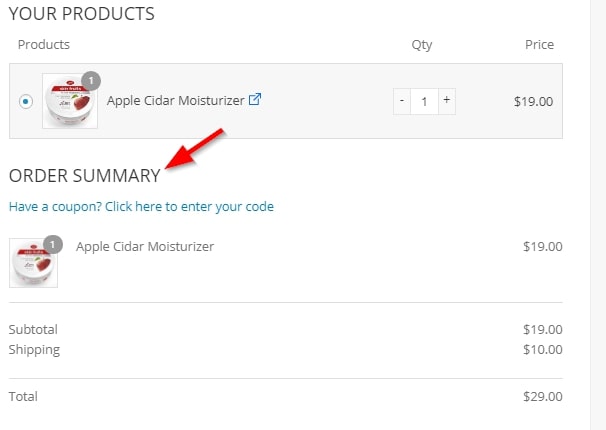
Task: Click product thumbnail in Order Summary
Action: (33, 263)
